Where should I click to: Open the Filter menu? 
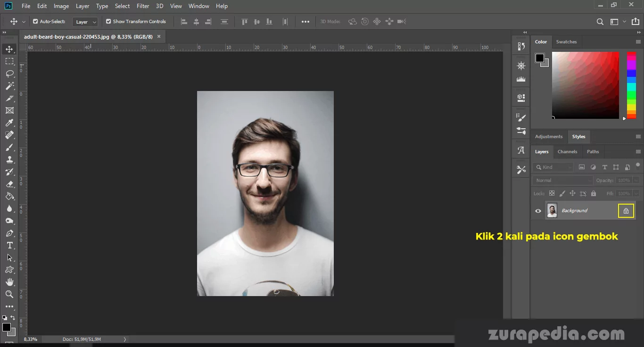click(143, 6)
